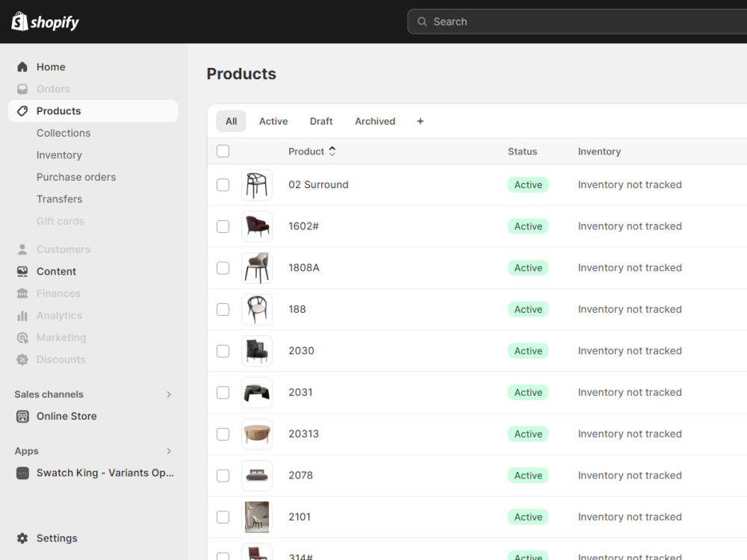Screen dimensions: 747x560
Task: Switch to the Draft products tab
Action: coord(321,121)
